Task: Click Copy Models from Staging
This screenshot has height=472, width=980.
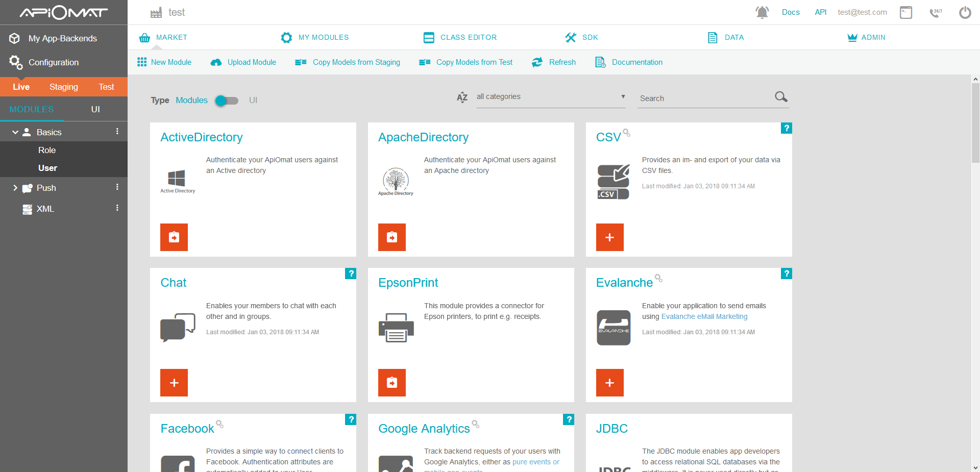Action: pyautogui.click(x=348, y=62)
